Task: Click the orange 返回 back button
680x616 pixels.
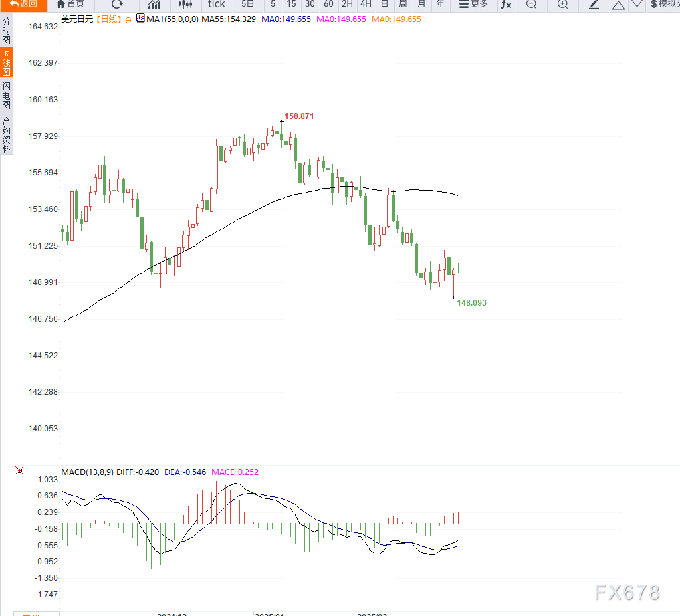Action: pyautogui.click(x=23, y=5)
